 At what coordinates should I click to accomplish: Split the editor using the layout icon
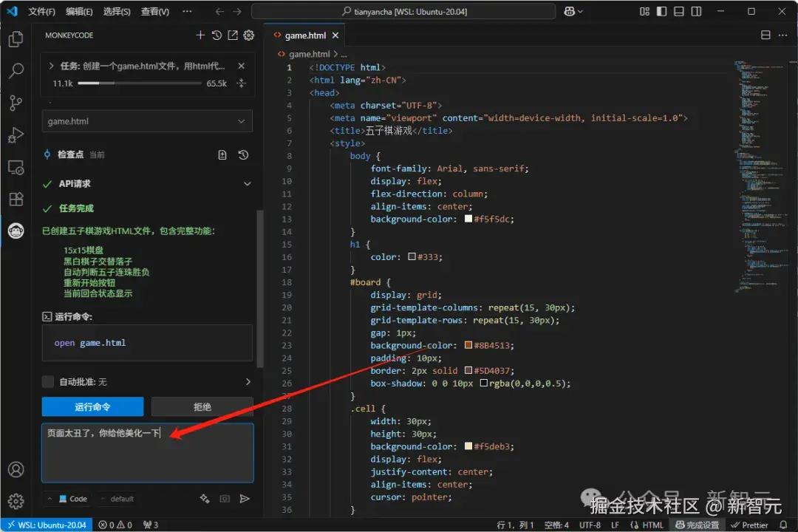pos(765,35)
